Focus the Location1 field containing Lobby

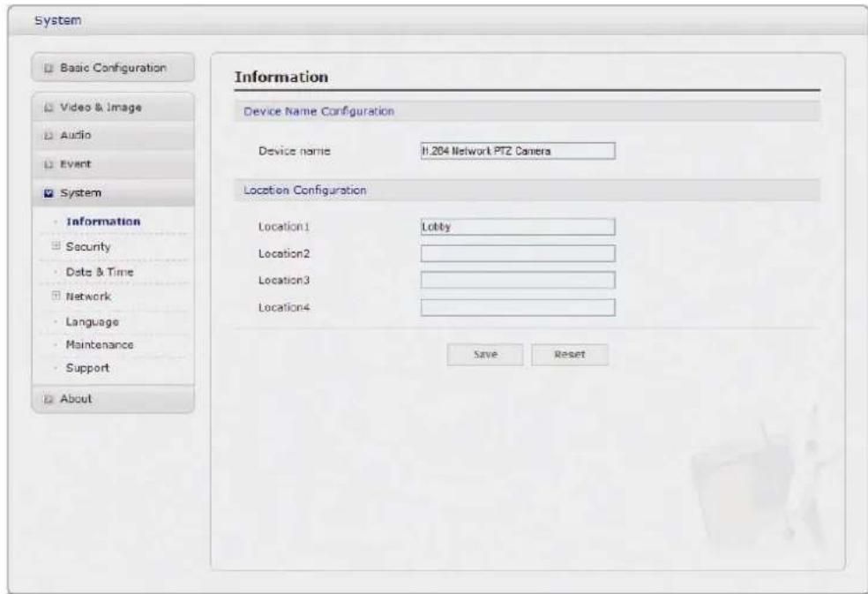pos(518,227)
